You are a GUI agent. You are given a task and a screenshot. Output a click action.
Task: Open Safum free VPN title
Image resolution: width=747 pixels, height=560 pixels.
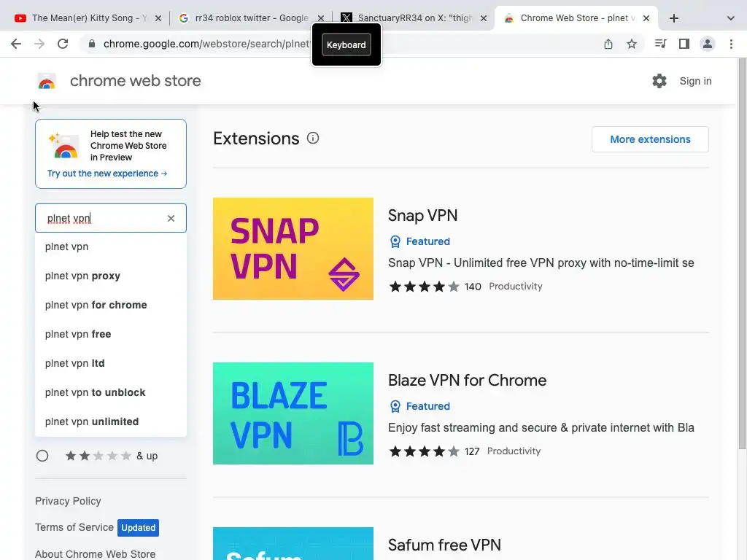point(444,545)
